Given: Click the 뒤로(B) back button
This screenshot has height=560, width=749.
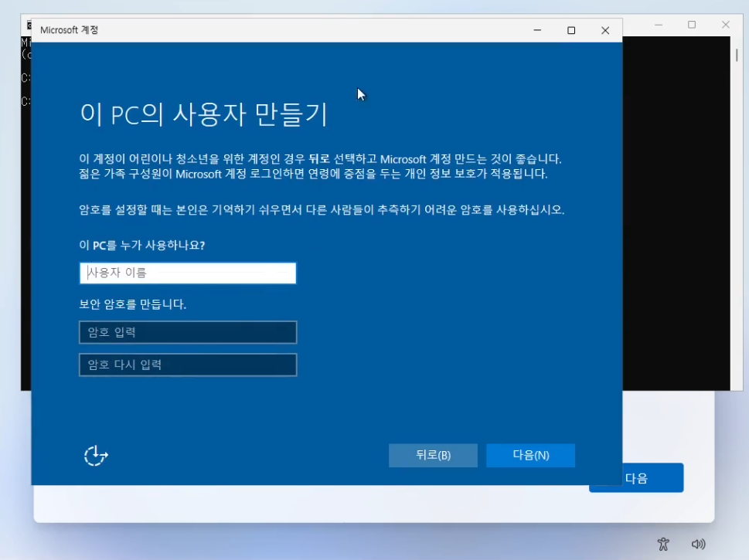Looking at the screenshot, I should click(x=433, y=455).
